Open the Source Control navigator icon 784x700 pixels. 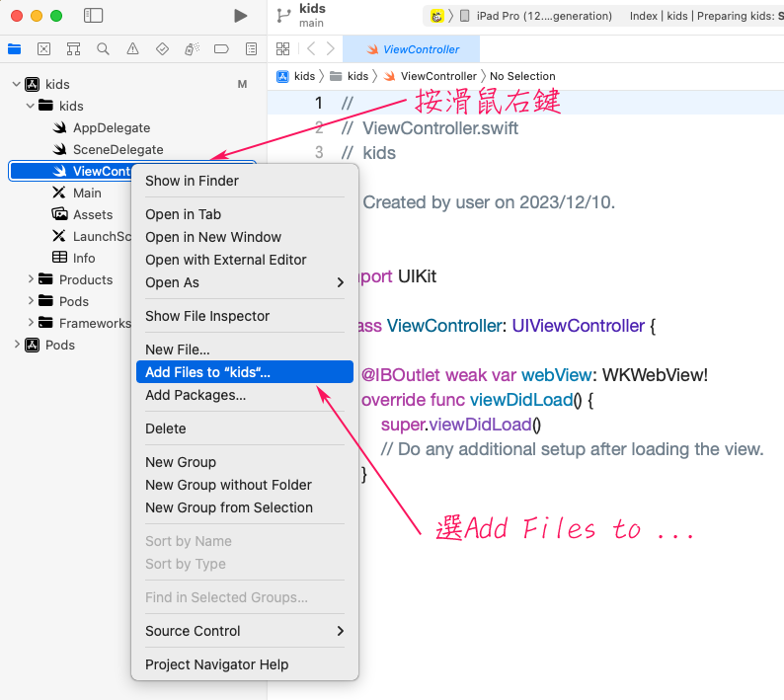(44, 49)
